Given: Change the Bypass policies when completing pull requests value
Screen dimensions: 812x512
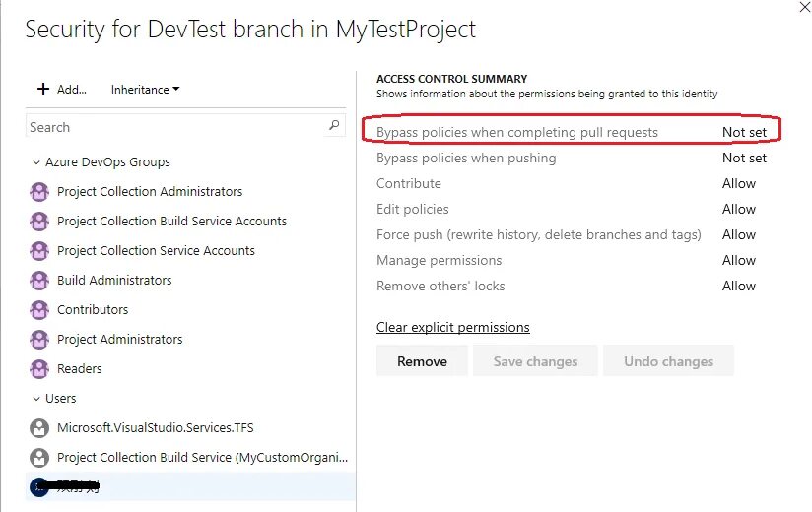Looking at the screenshot, I should 743,132.
